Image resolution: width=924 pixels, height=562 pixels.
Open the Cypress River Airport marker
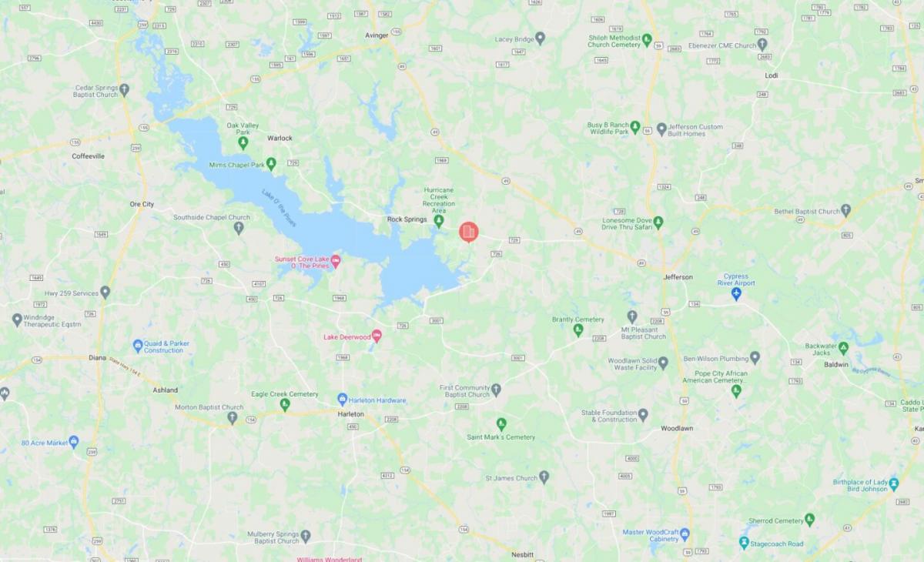[x=736, y=293]
